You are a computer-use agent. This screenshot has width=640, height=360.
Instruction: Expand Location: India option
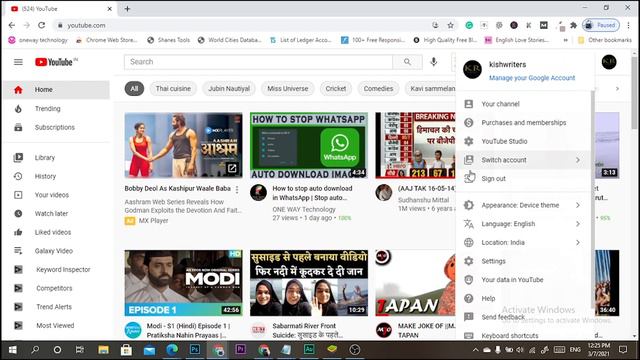click(523, 242)
